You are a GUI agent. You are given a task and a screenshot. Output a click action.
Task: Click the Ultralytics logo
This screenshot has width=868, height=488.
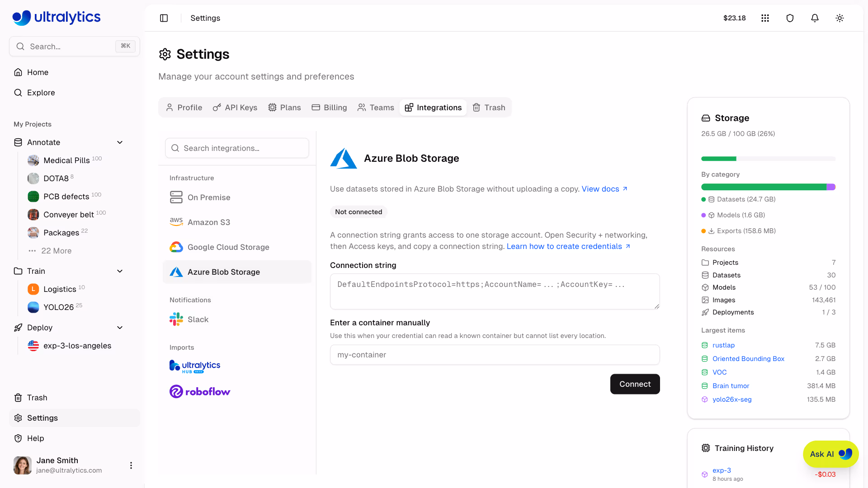click(57, 17)
